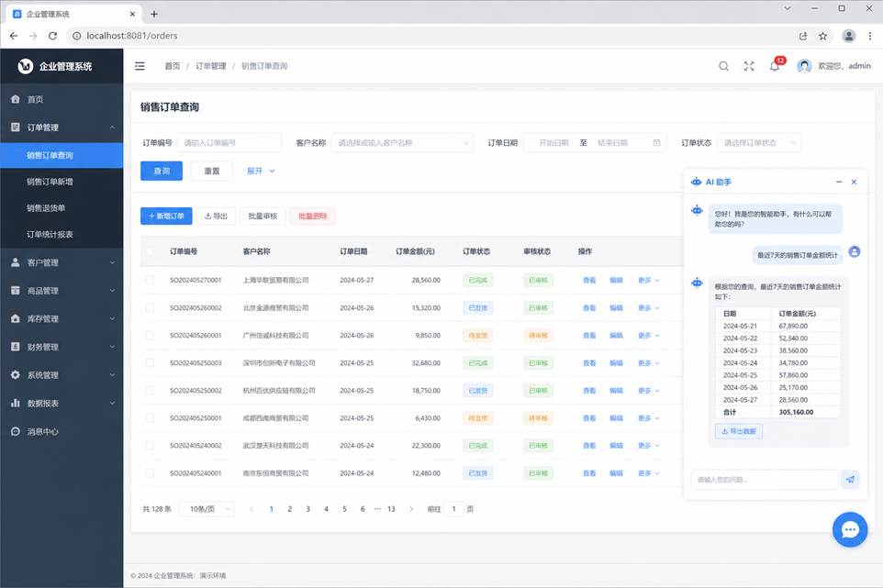Image resolution: width=883 pixels, height=588 pixels.
Task: Open the header search icon
Action: 723,66
